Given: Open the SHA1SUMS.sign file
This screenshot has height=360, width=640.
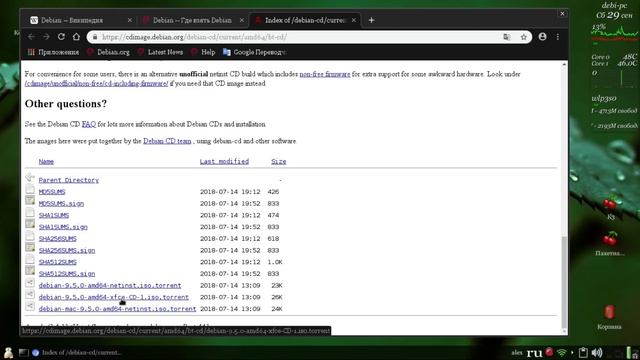Looking at the screenshot, I should (x=63, y=227).
